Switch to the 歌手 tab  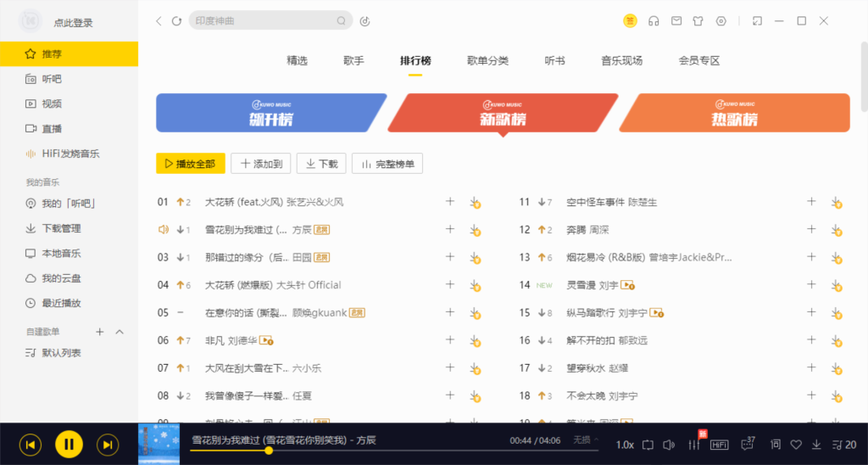pyautogui.click(x=353, y=61)
